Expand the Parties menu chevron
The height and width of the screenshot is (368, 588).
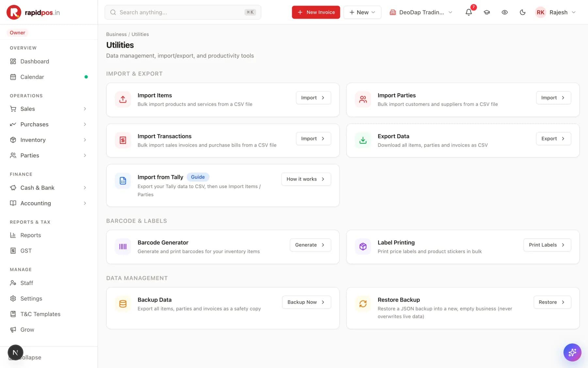(x=85, y=155)
